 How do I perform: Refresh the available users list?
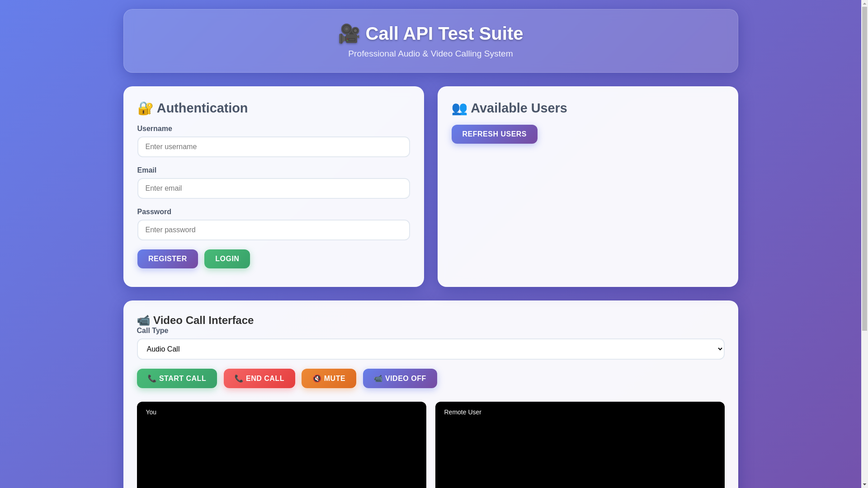494,134
